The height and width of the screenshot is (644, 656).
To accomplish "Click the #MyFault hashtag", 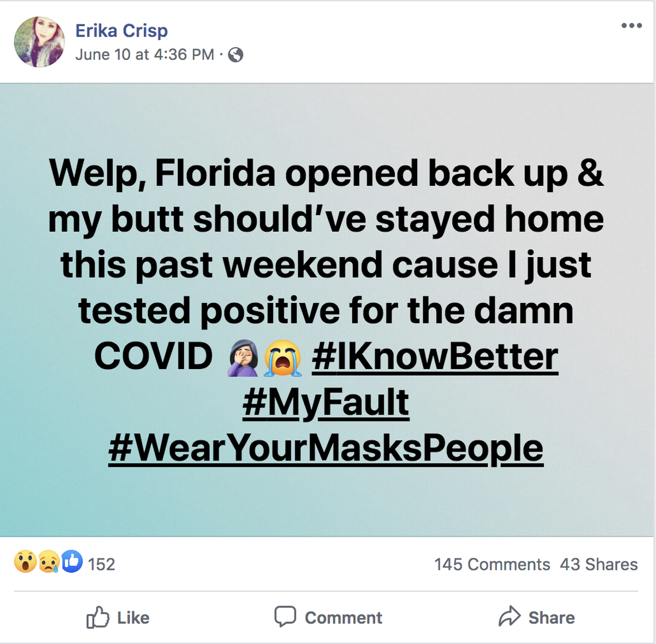I will point(327,402).
